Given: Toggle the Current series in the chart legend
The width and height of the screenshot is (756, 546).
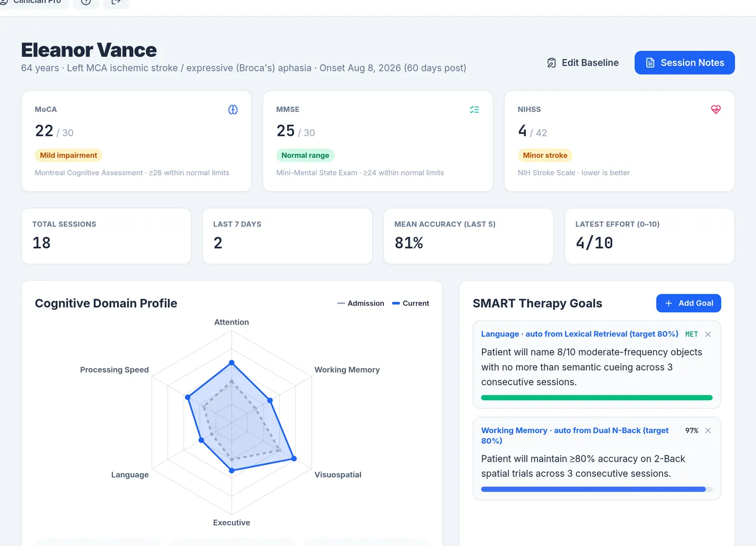Looking at the screenshot, I should [410, 304].
